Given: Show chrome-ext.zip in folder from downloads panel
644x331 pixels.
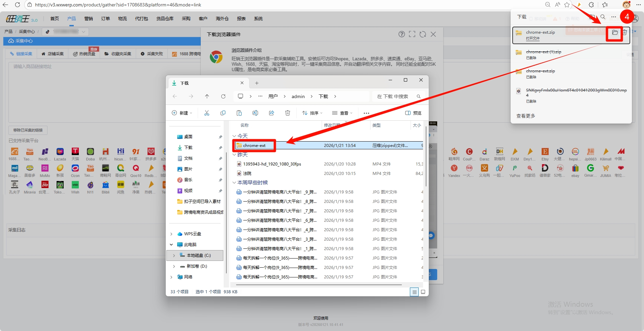Looking at the screenshot, I should coord(615,33).
